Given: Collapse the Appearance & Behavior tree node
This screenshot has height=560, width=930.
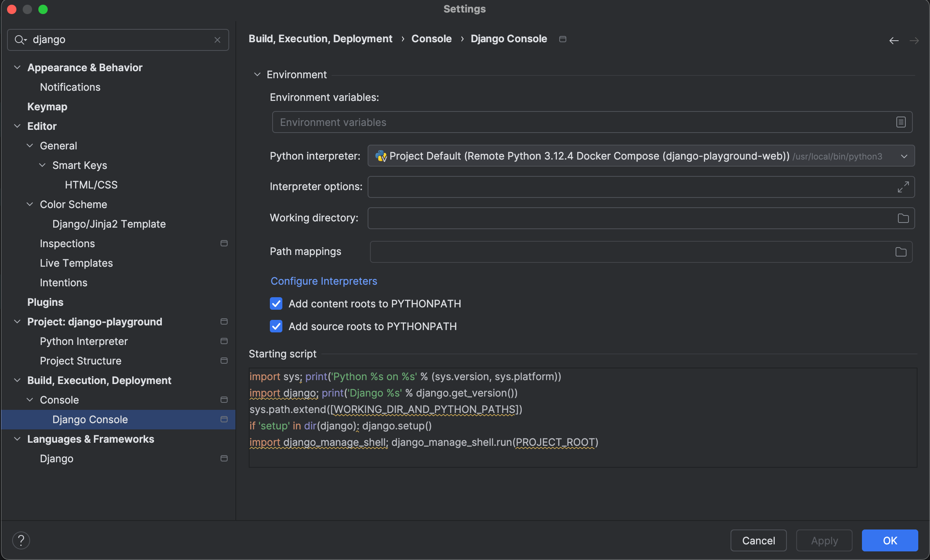Looking at the screenshot, I should 17,68.
